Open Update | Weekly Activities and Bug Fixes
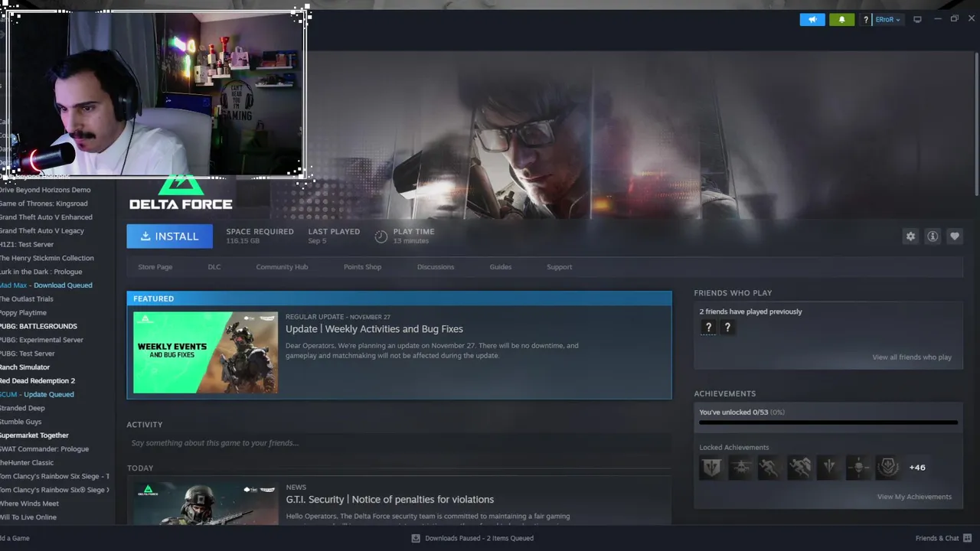Image resolution: width=980 pixels, height=551 pixels. (x=374, y=329)
